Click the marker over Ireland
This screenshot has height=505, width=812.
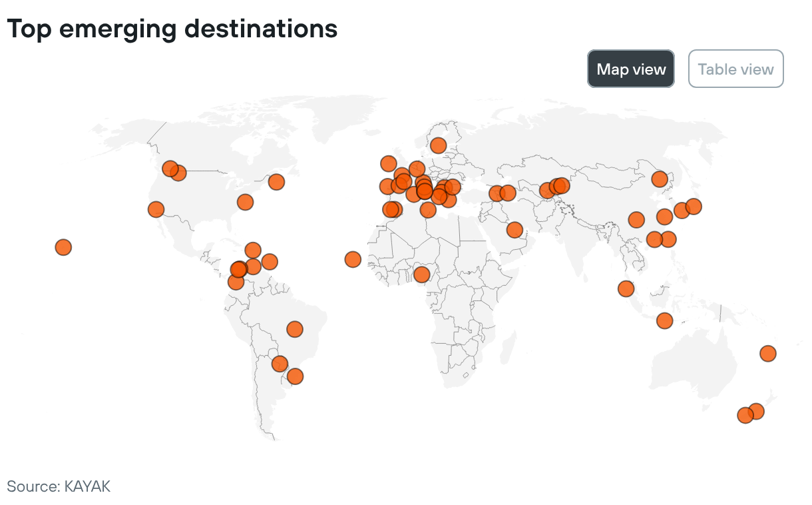(389, 163)
